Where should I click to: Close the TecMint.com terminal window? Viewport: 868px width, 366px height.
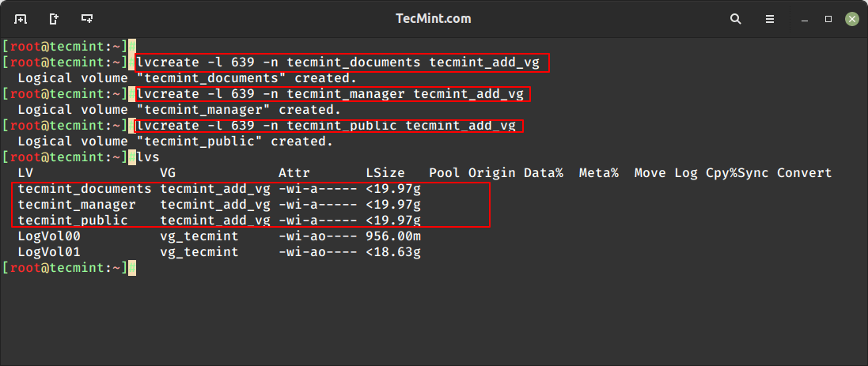point(851,18)
